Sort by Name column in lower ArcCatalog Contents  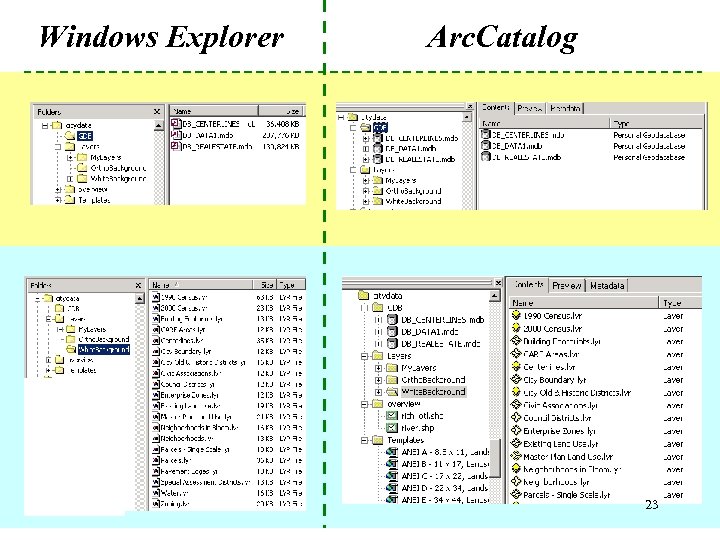click(x=584, y=303)
